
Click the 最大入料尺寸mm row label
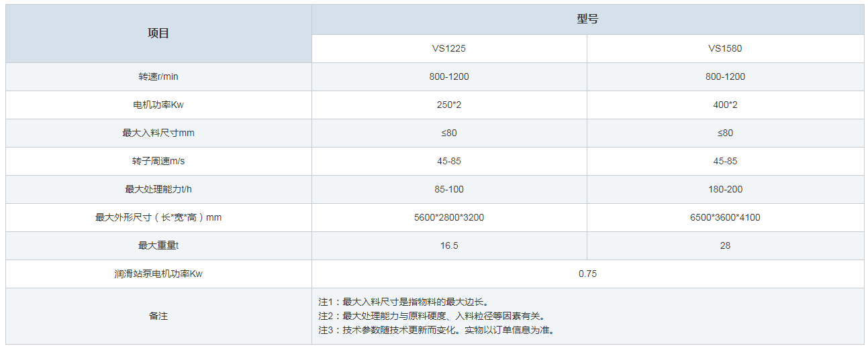coord(158,133)
